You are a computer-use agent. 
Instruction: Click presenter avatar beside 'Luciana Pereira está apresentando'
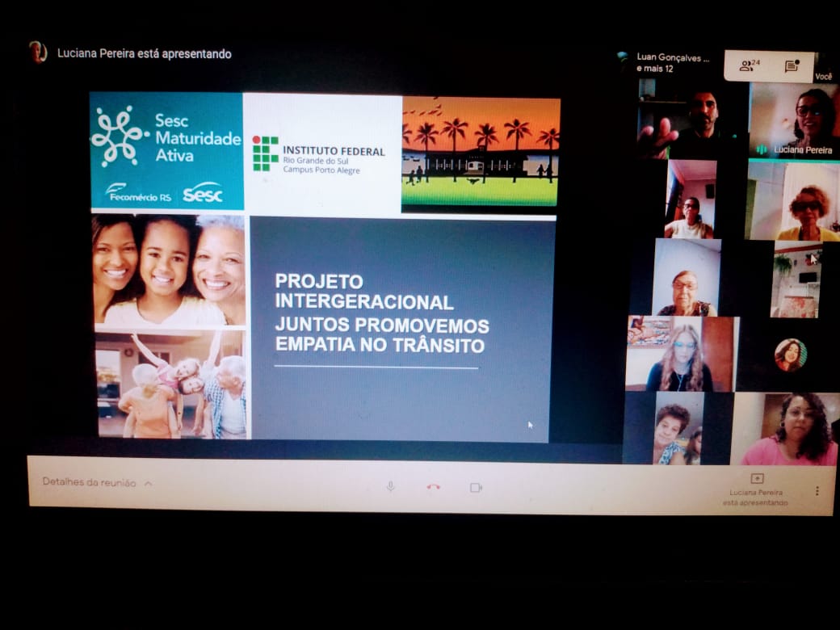[x=37, y=52]
